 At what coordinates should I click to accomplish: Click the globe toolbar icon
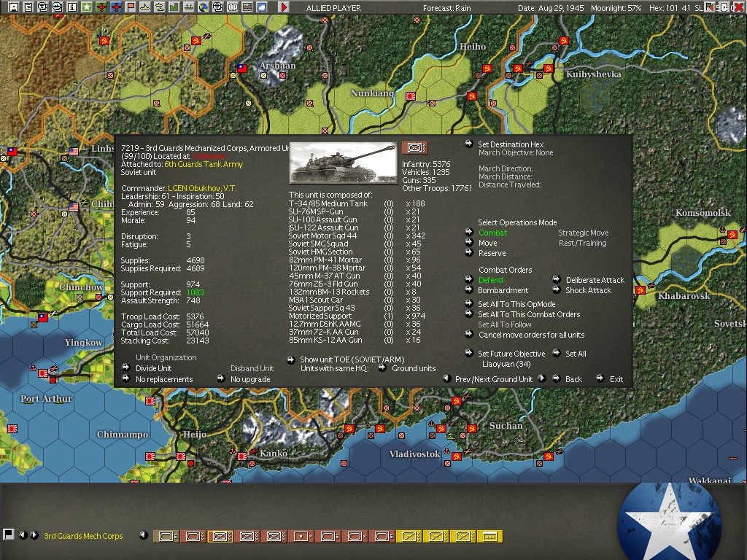204,7
